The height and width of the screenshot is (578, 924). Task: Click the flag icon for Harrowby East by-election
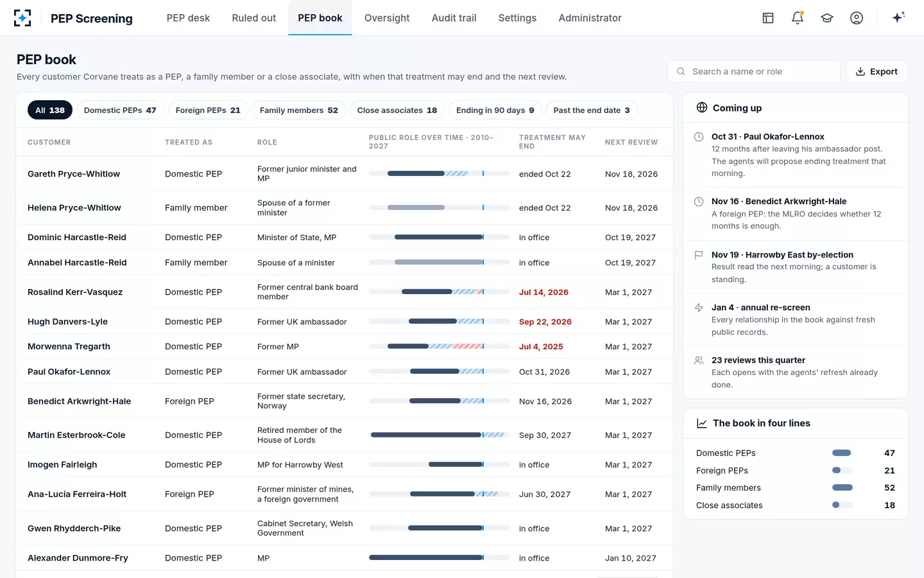699,255
